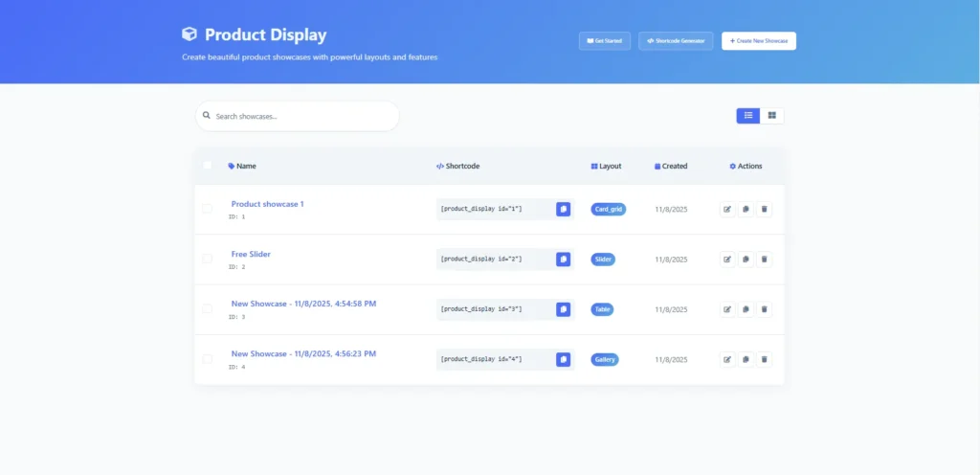Open the Get Started guide

[605, 40]
